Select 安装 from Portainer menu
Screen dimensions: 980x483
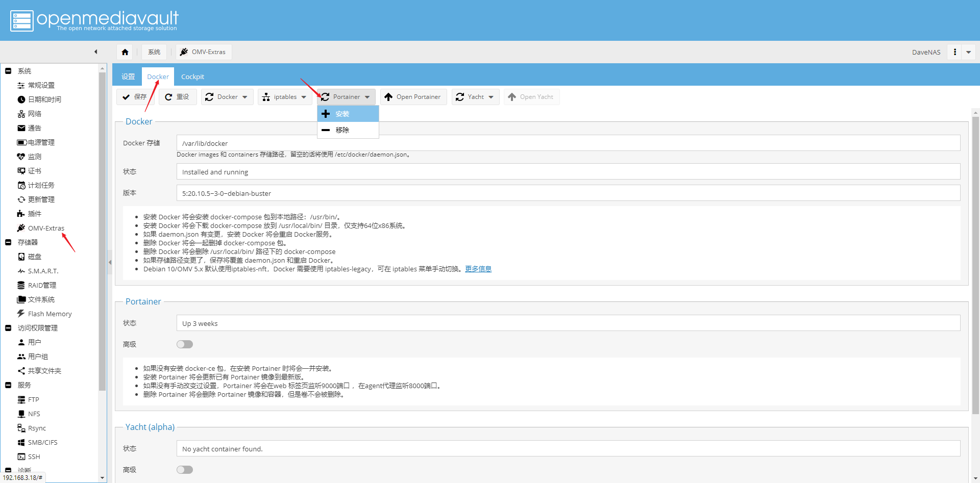tap(348, 114)
